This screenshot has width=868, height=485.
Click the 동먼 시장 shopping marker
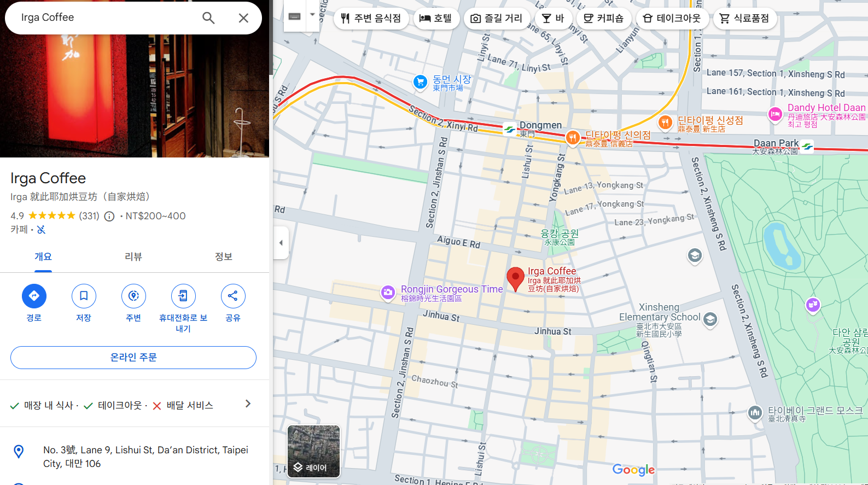(x=420, y=82)
